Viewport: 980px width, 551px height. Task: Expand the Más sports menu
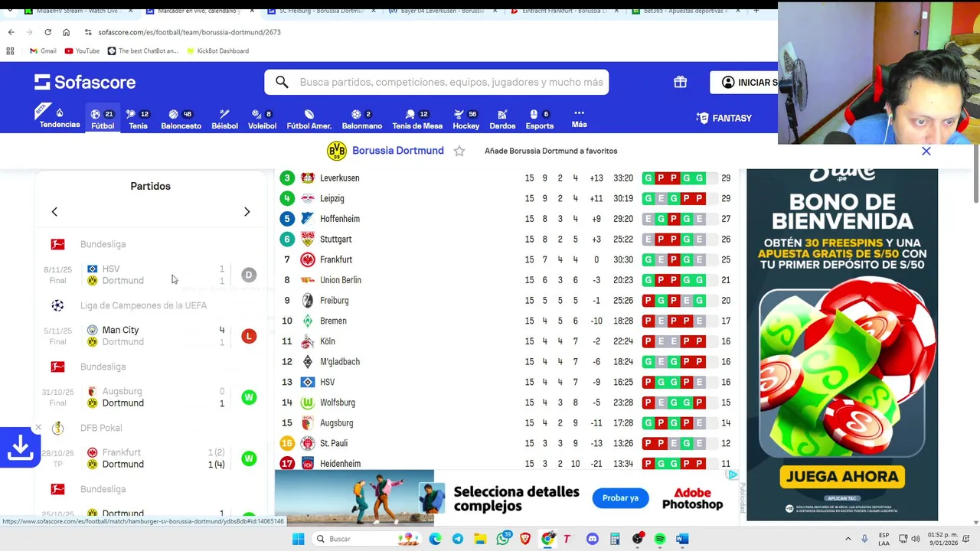pos(579,118)
